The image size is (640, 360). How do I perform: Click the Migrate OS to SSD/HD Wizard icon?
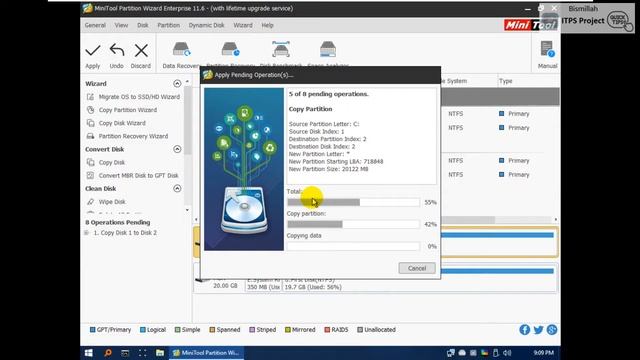pyautogui.click(x=90, y=97)
